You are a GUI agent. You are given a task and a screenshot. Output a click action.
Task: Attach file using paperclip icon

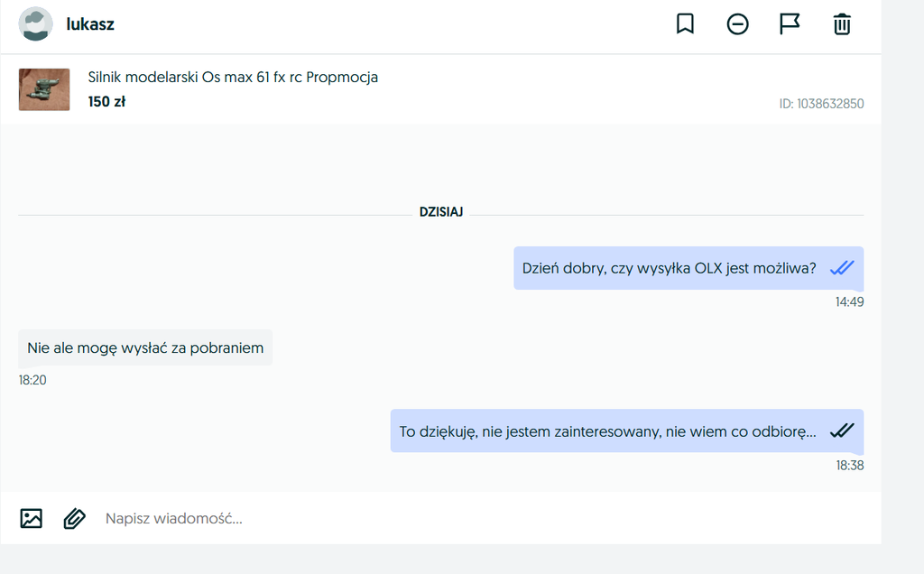[x=74, y=518]
